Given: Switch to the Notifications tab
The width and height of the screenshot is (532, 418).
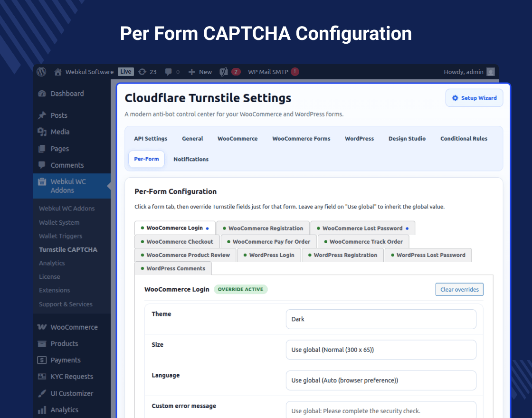Looking at the screenshot, I should click(x=191, y=159).
